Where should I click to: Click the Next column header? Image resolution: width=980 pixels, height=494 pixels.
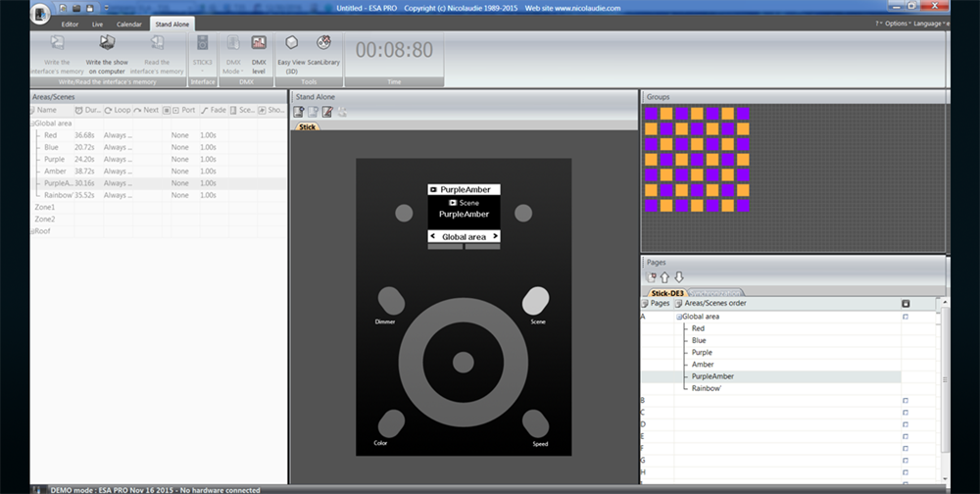coord(146,110)
